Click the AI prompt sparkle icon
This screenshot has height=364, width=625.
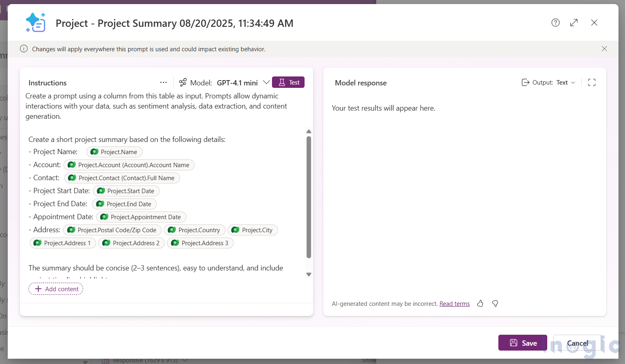click(35, 22)
